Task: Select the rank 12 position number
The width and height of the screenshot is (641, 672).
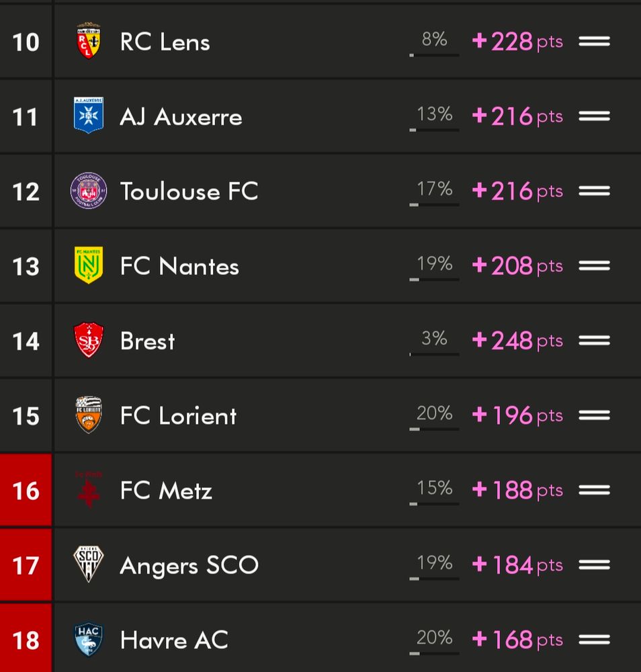Action: coord(26,192)
